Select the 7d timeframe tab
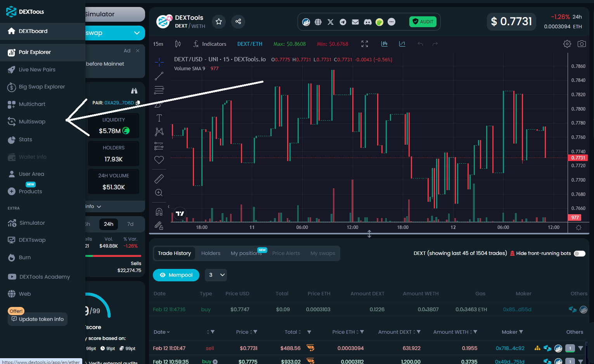The image size is (594, 364). [x=130, y=224]
